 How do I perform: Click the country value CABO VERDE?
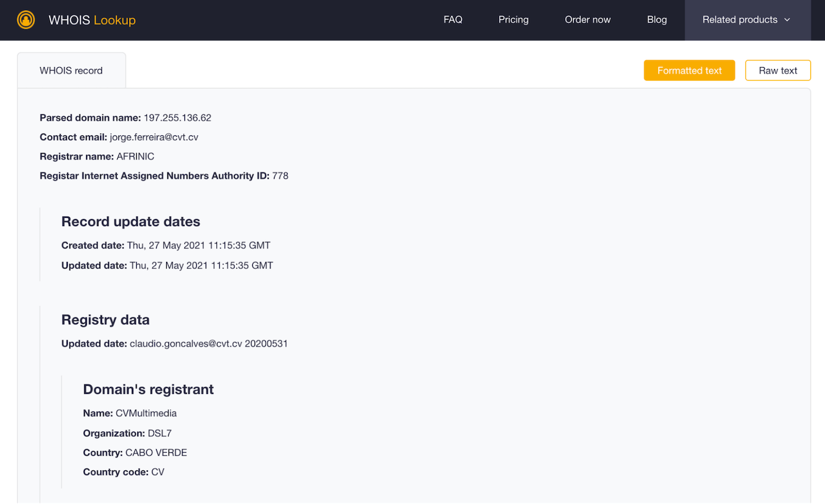pyautogui.click(x=156, y=452)
